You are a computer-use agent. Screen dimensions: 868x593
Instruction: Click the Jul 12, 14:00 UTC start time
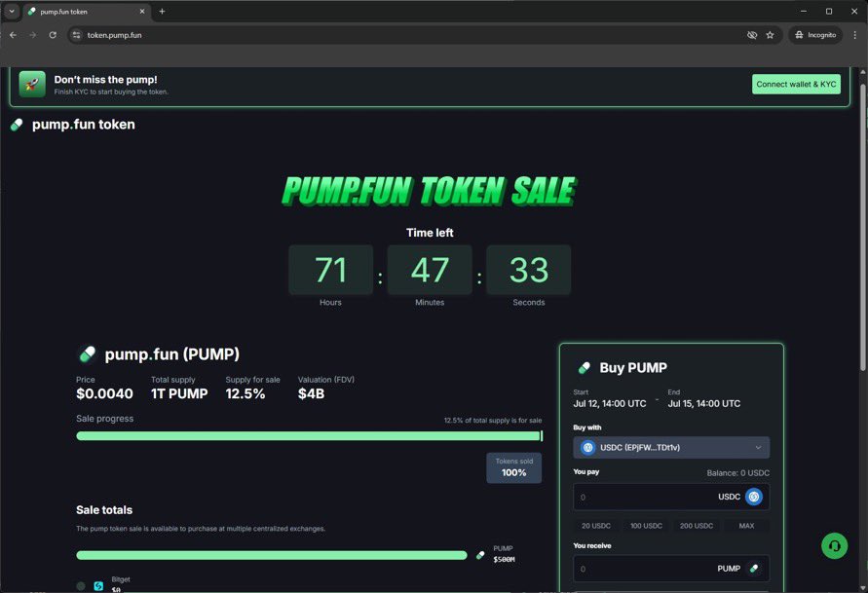(610, 403)
